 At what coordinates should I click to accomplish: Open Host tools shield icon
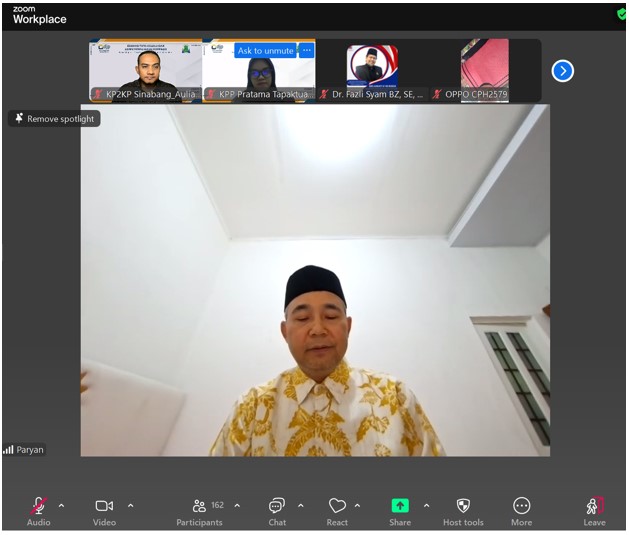[x=463, y=506]
